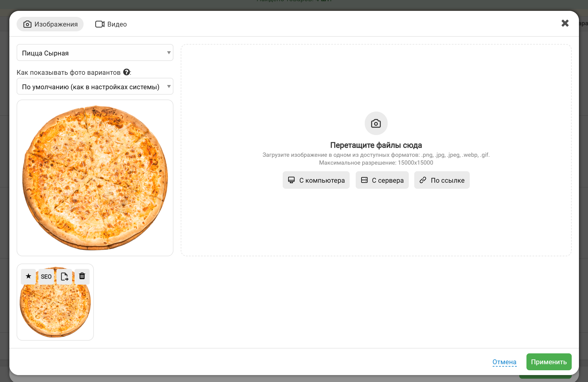Click the large pizza preview image
Screen dimensions: 588x382
click(95, 178)
